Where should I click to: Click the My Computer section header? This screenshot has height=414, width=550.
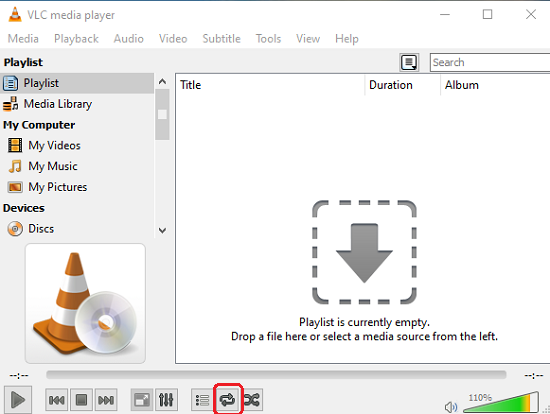coord(39,125)
